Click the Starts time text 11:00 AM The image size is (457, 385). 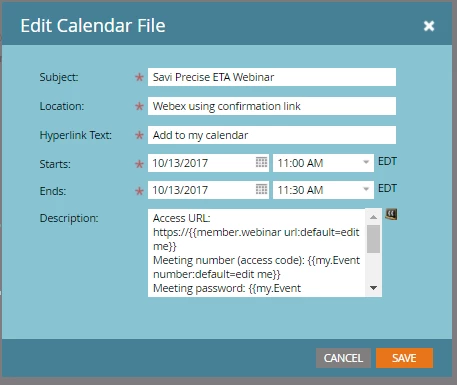[300, 163]
